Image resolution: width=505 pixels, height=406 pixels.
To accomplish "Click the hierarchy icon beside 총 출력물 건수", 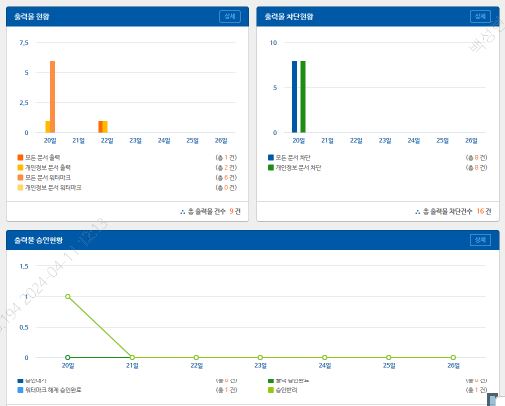I will pyautogui.click(x=182, y=212).
